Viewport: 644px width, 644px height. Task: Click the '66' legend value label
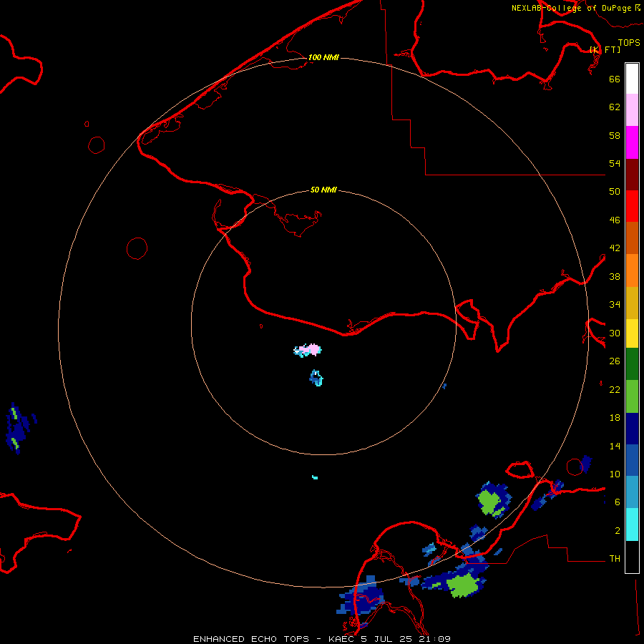pos(615,79)
